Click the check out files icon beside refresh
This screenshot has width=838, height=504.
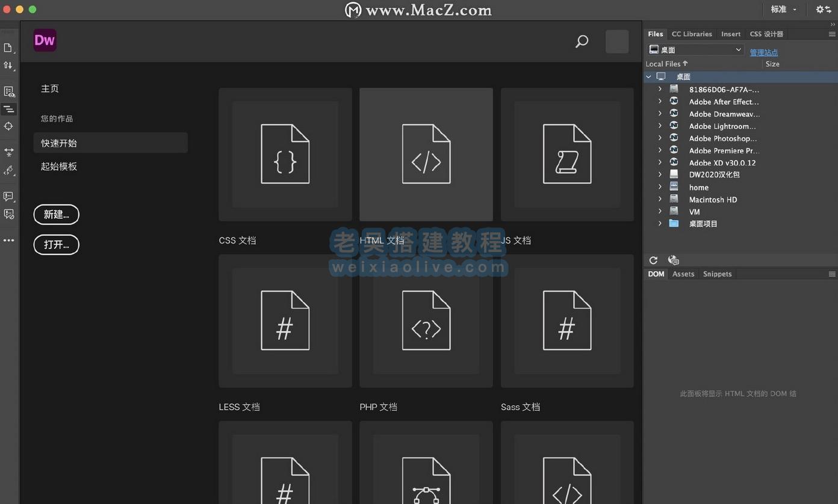click(672, 260)
